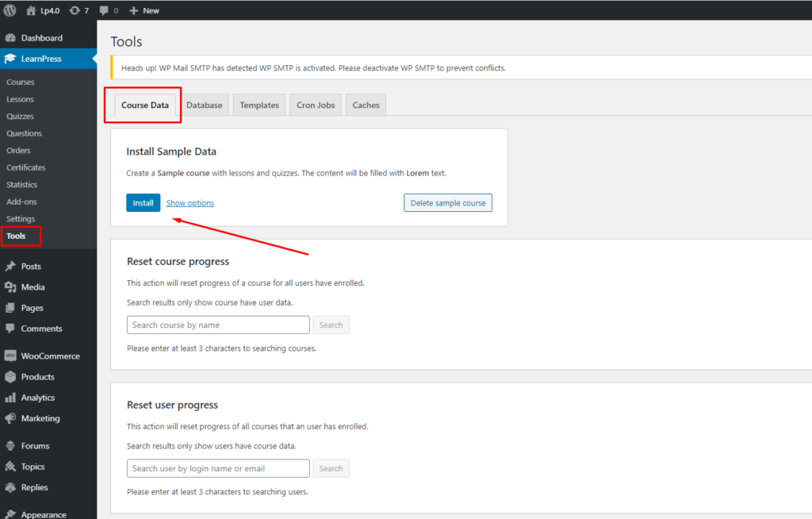Open the Analytics menu item
Viewport: 812px width, 519px height.
tap(37, 398)
